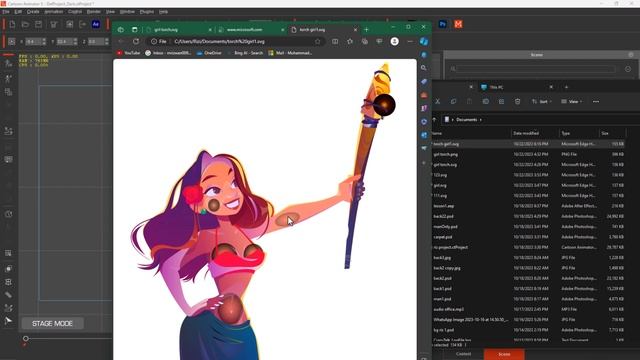Screen dimensions: 640x360
Task: Click the search icon in Edge sidebar
Action: click(x=424, y=68)
